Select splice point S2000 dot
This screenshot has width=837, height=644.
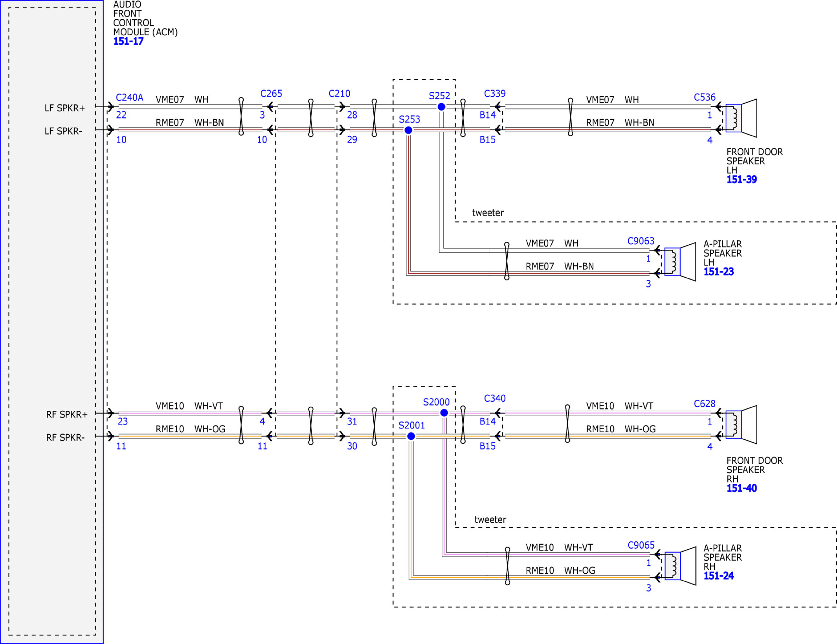pyautogui.click(x=444, y=413)
